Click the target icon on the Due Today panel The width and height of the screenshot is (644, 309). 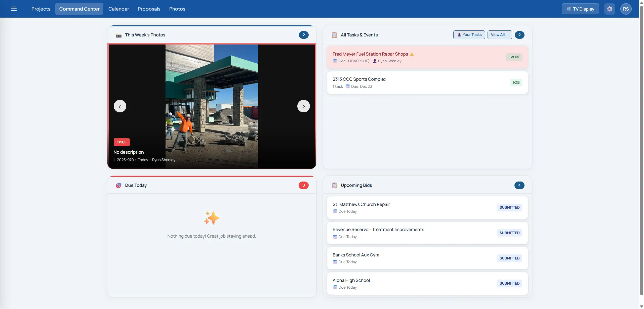pyautogui.click(x=118, y=185)
